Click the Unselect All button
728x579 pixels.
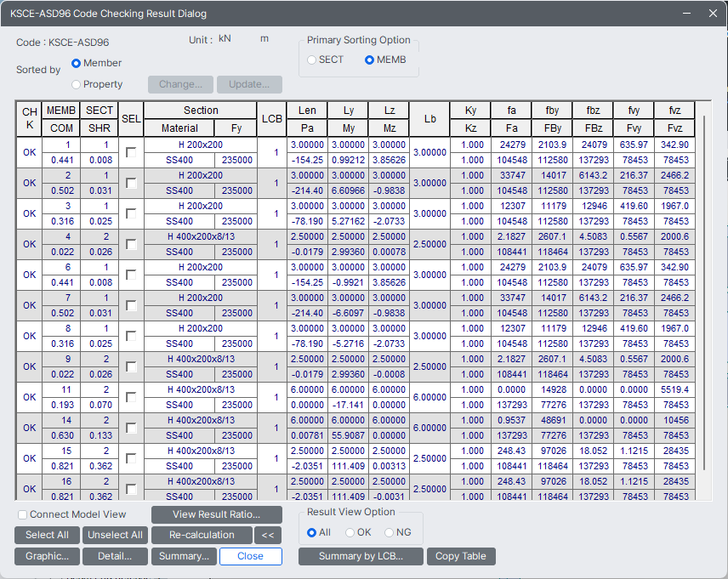coord(115,535)
